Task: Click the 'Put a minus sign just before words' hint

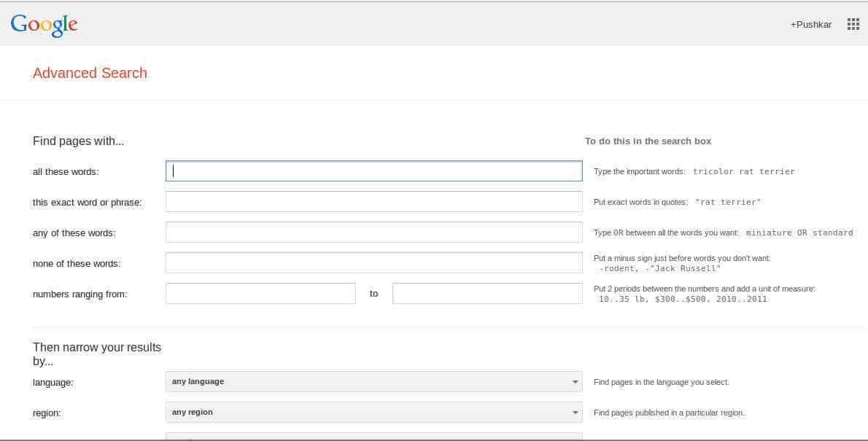Action: click(x=682, y=258)
